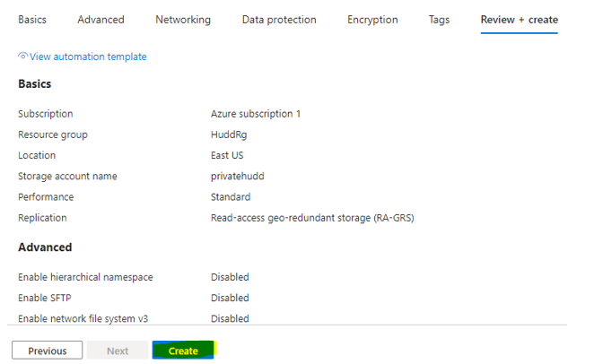The width and height of the screenshot is (603, 364).
Task: Click the East US location value
Action: [231, 155]
